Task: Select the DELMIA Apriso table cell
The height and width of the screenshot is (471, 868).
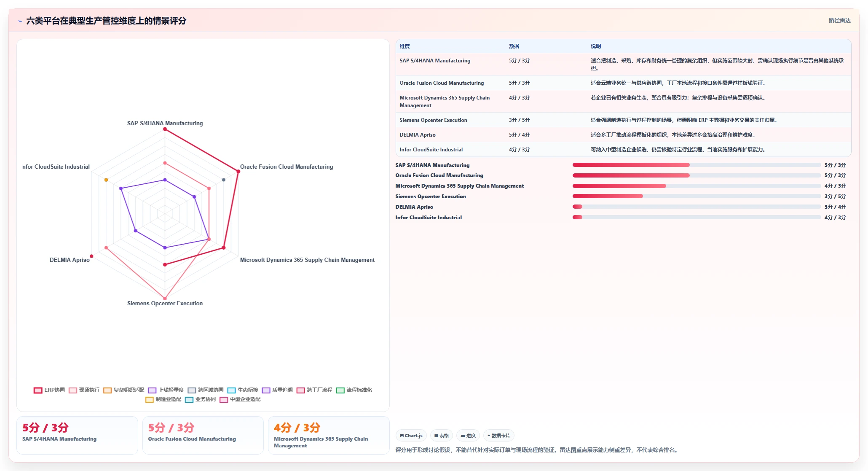Action: point(418,135)
